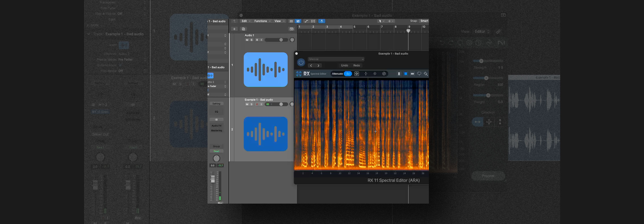Go to next preset arrow

tap(318, 65)
